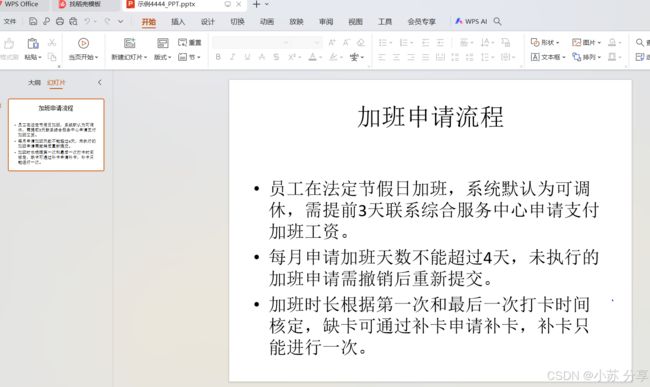
Task: Click the Print icon in quick access toolbar
Action: coord(60,21)
